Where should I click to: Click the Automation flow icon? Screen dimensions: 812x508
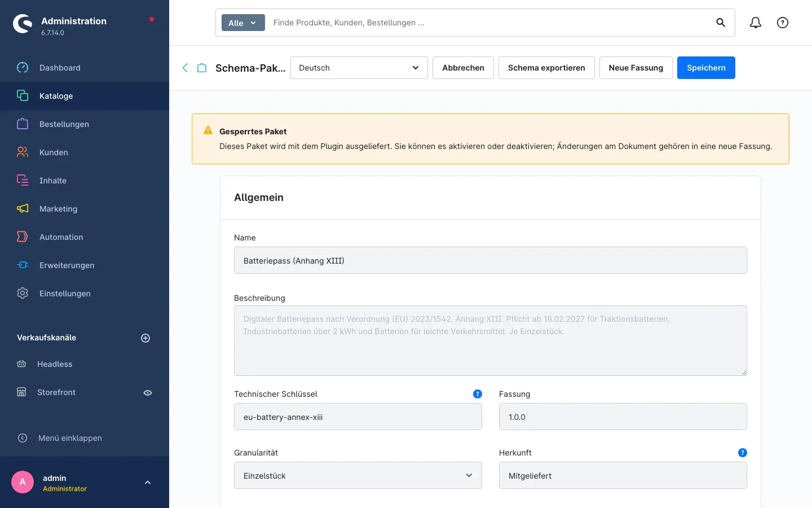click(23, 237)
